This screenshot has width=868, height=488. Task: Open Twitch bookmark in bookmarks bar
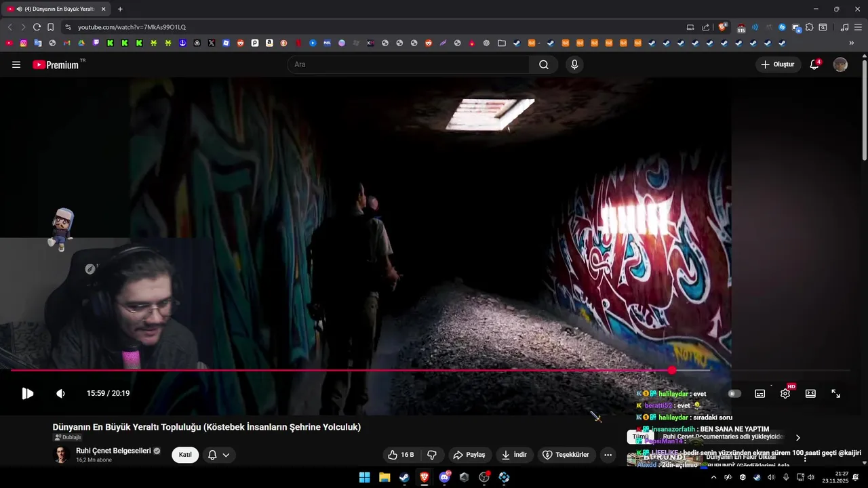coord(96,43)
